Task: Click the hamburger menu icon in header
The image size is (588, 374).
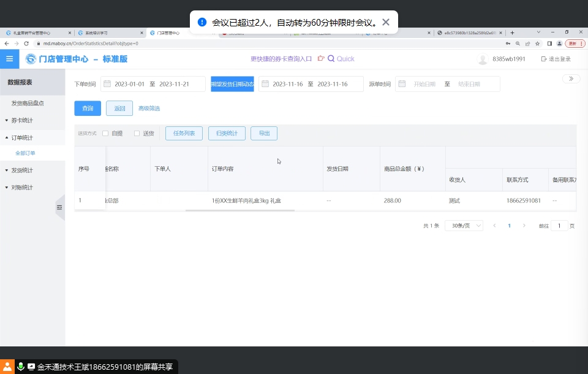Action: point(9,59)
